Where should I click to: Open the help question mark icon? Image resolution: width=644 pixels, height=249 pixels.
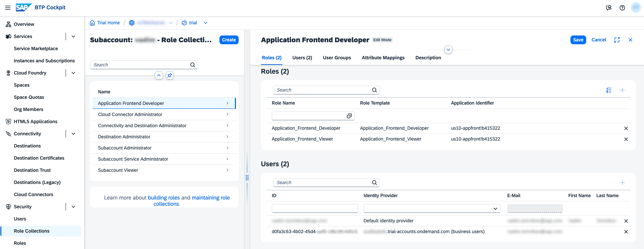[622, 8]
